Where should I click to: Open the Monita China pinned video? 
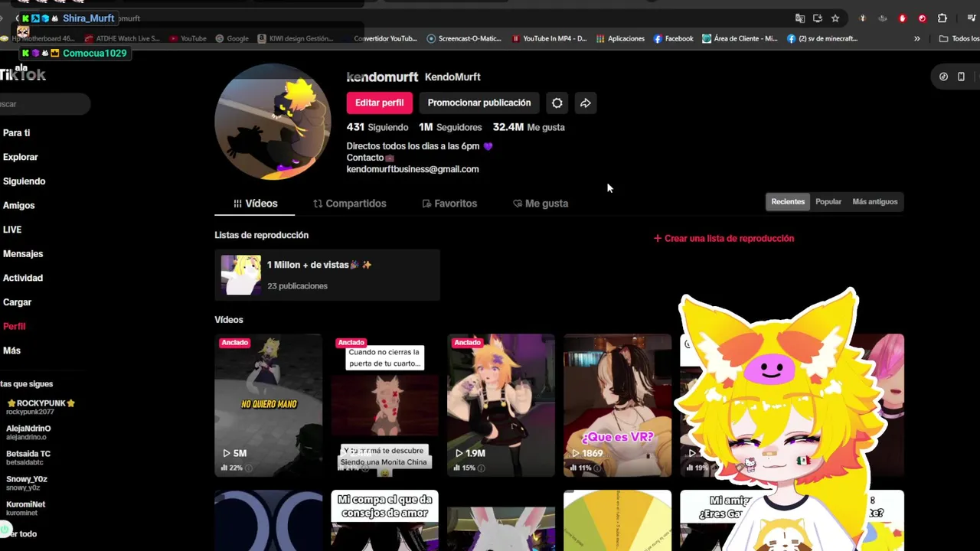tap(384, 405)
